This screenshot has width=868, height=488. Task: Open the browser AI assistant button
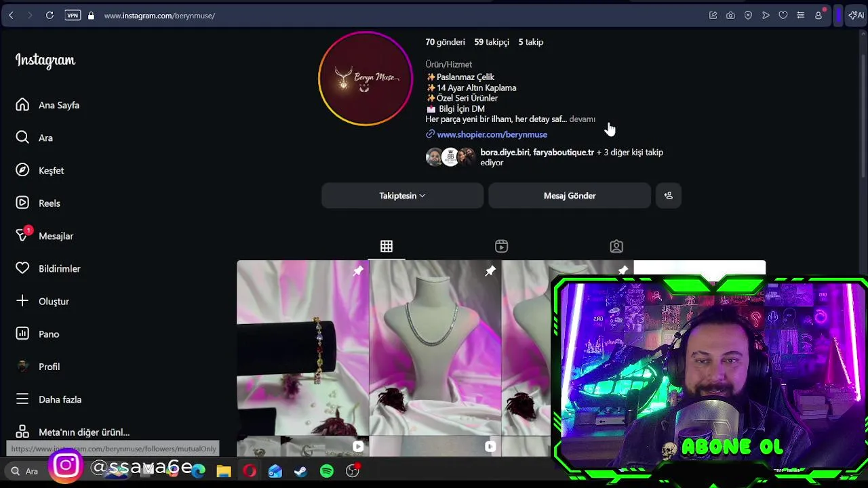856,15
